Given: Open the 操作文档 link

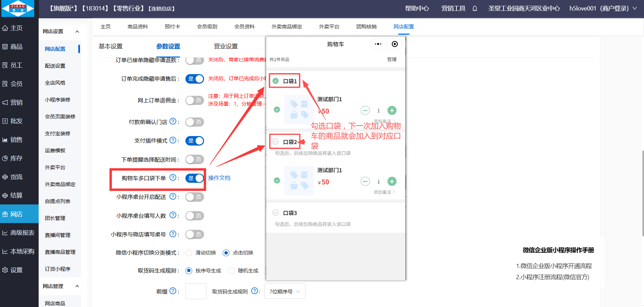Looking at the screenshot, I should 219,178.
